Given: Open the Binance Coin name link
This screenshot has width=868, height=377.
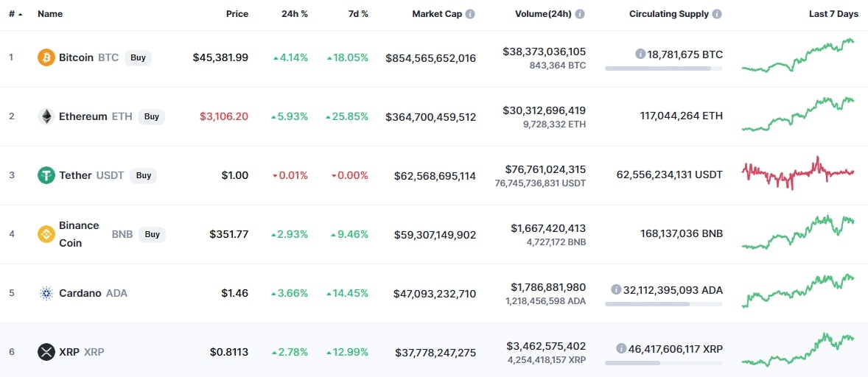Looking at the screenshot, I should tap(79, 234).
